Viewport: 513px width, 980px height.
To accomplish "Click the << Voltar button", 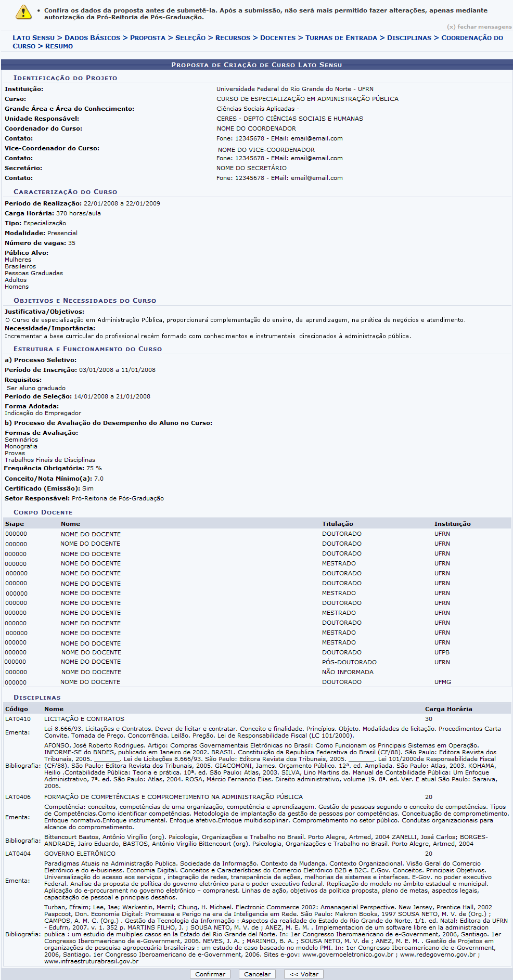I will pyautogui.click(x=304, y=974).
